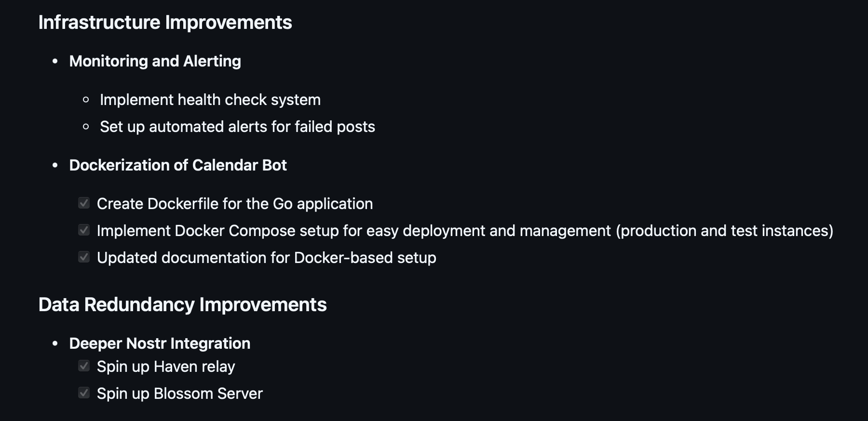This screenshot has width=868, height=421.
Task: Click the Implement health check system text
Action: 210,100
